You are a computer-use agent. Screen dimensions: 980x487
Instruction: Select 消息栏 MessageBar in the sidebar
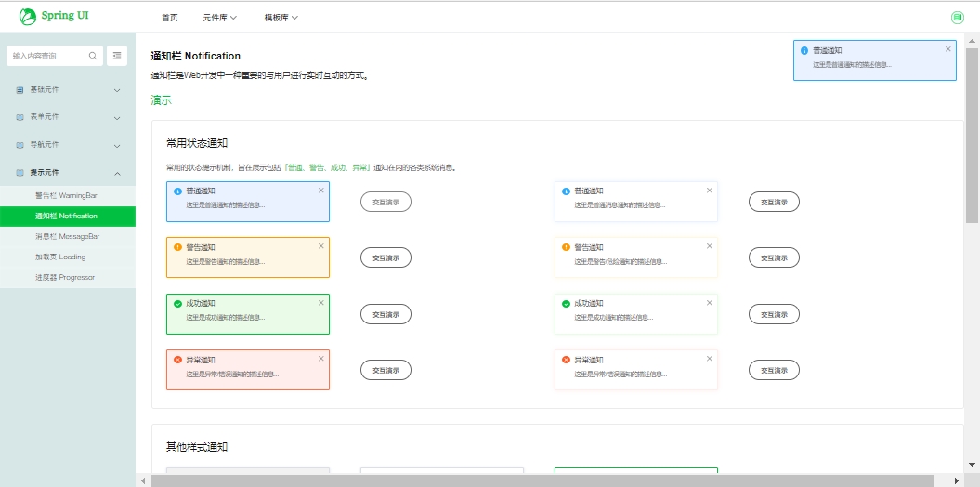coord(67,236)
